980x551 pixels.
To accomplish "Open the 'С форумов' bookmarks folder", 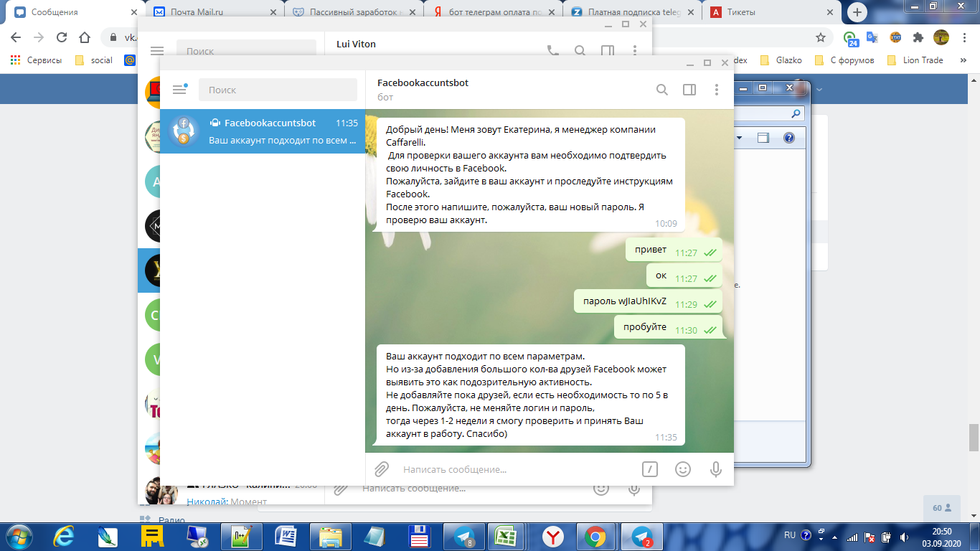I will tap(844, 60).
